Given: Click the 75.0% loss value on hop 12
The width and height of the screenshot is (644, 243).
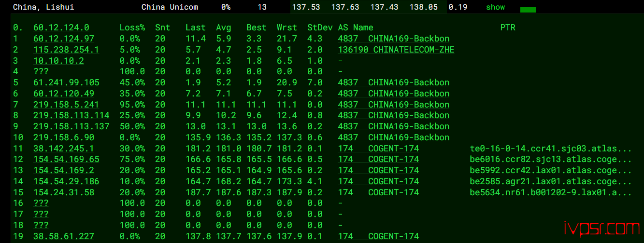Looking at the screenshot, I should 132,159.
